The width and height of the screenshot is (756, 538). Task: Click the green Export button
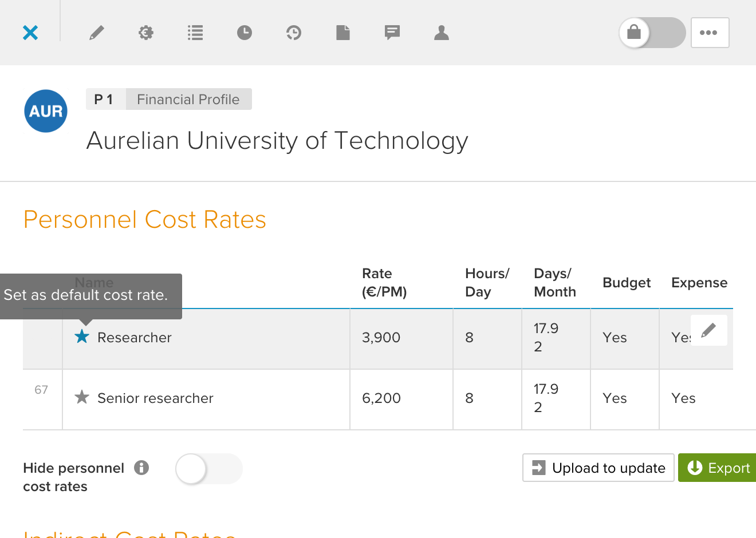pos(718,468)
